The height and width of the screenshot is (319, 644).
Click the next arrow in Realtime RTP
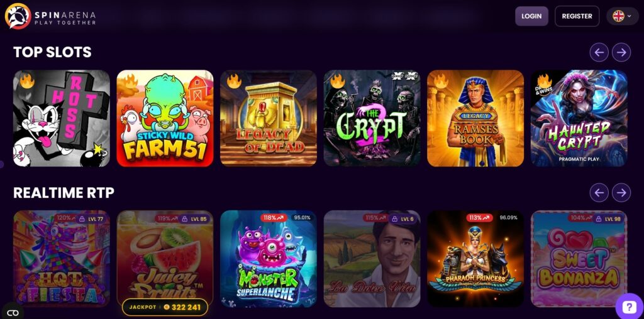621,193
